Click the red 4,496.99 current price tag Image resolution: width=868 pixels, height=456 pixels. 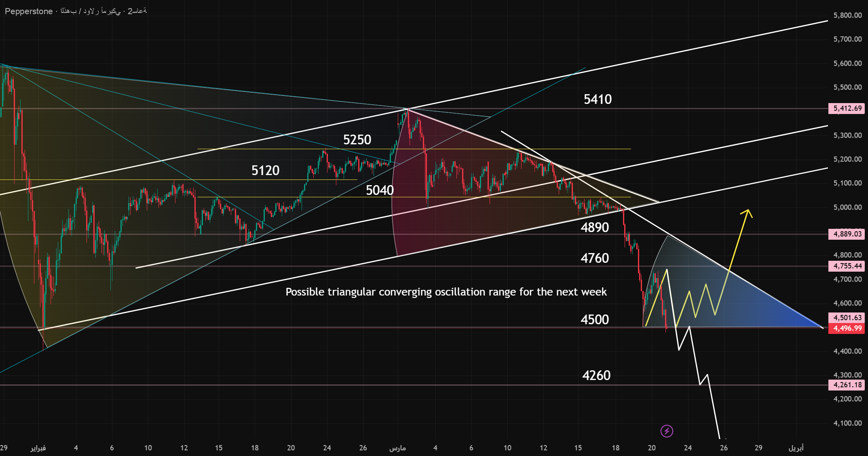click(x=847, y=328)
